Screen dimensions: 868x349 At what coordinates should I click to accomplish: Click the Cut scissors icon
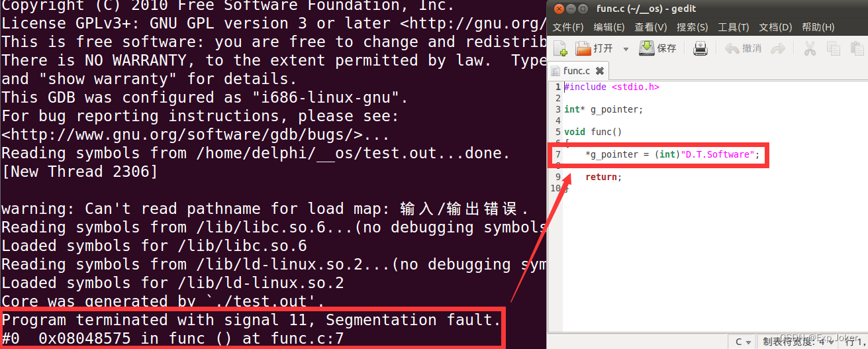pyautogui.click(x=809, y=48)
